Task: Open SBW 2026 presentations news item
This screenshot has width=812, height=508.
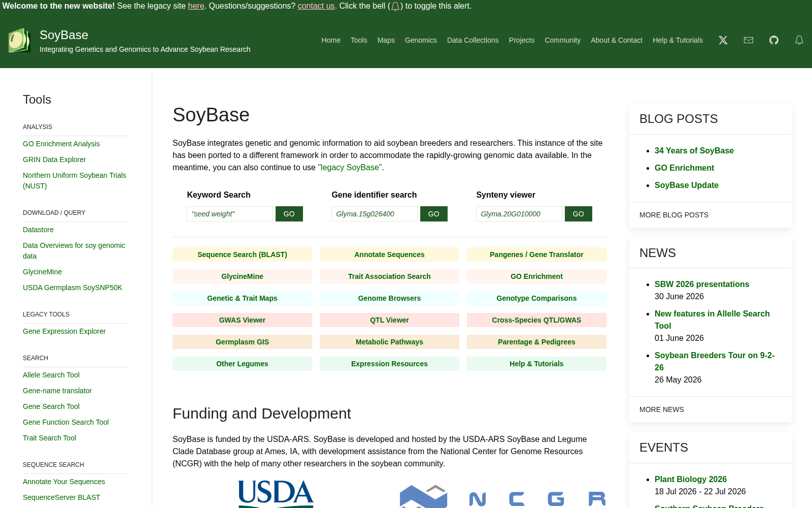Action: coord(702,284)
